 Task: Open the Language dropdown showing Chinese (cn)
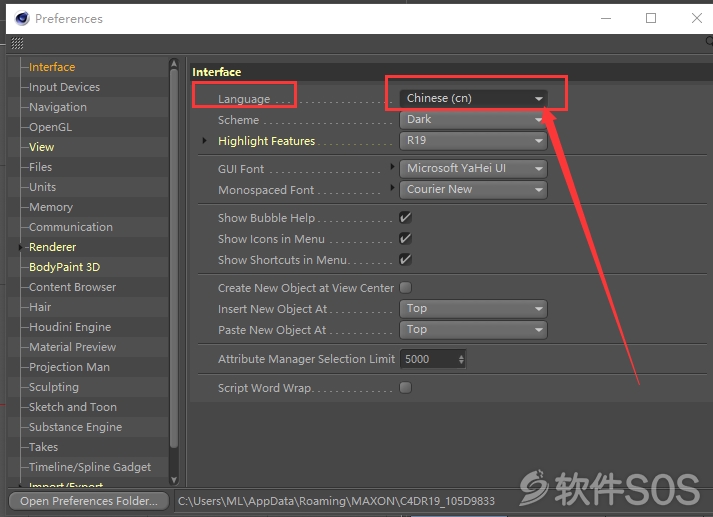473,98
